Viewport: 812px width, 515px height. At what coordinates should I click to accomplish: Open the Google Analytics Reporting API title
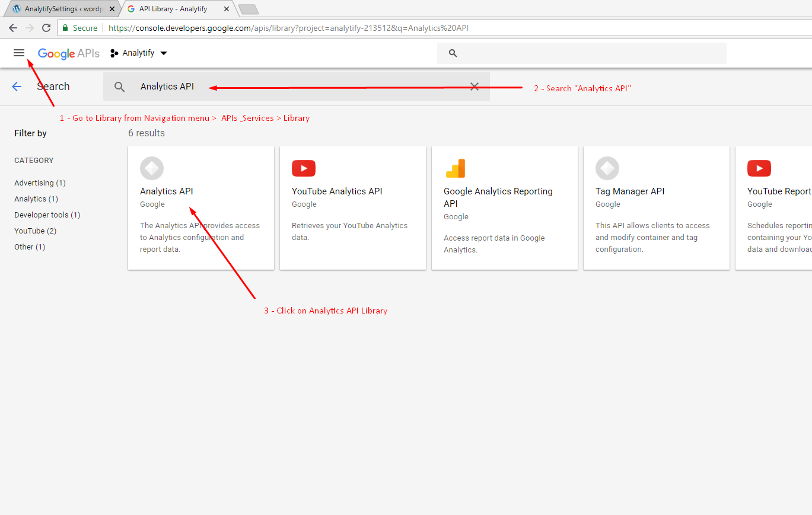tap(498, 197)
